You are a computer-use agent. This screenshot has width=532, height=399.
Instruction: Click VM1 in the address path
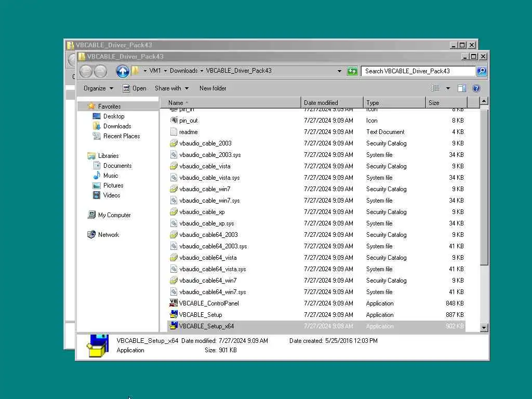click(x=155, y=71)
